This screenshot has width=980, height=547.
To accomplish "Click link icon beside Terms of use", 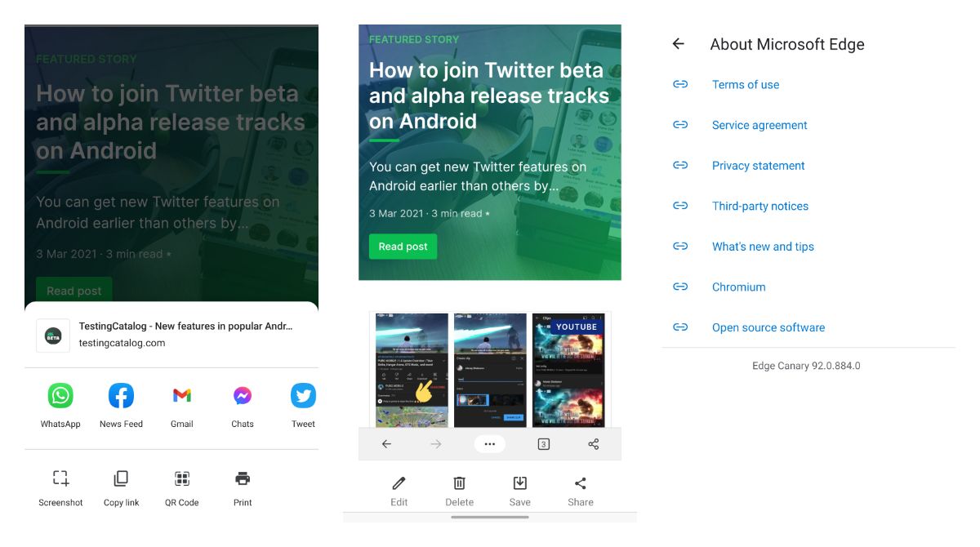I will [x=680, y=84].
